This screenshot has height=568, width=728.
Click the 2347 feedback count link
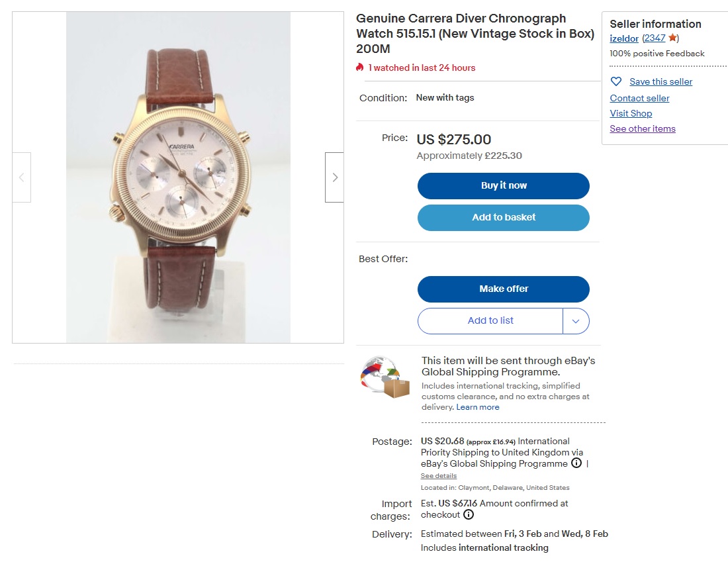point(655,38)
